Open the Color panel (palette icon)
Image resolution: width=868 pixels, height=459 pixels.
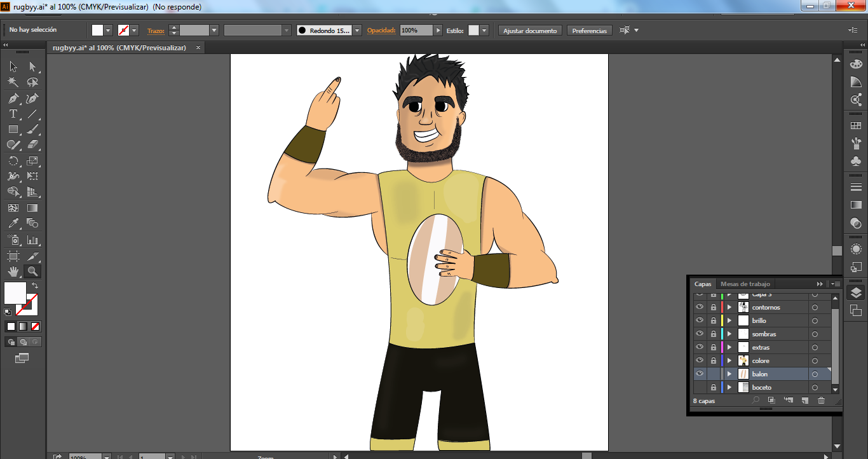[x=856, y=64]
